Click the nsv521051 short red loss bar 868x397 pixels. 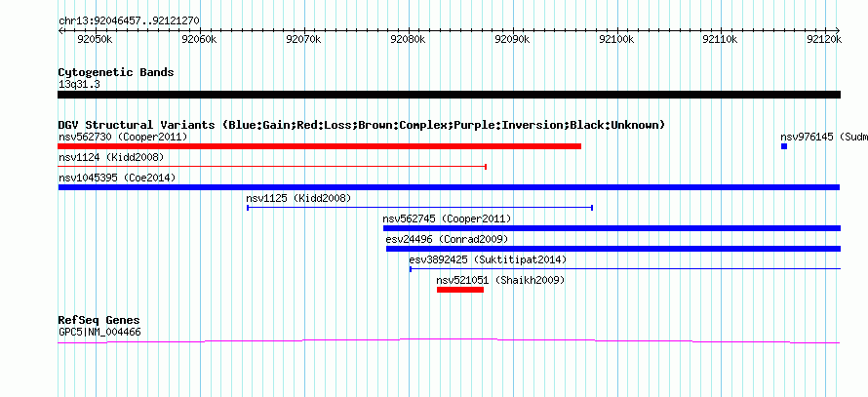coord(460,290)
